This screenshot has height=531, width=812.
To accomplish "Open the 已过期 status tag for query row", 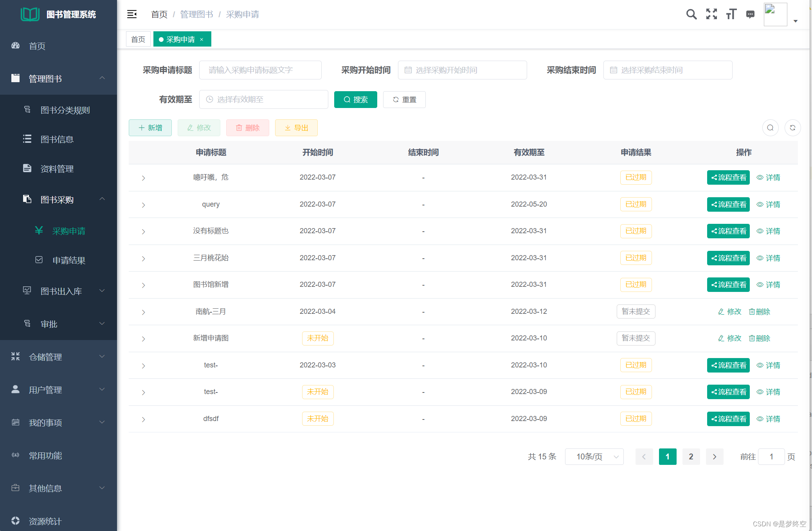I will point(636,204).
